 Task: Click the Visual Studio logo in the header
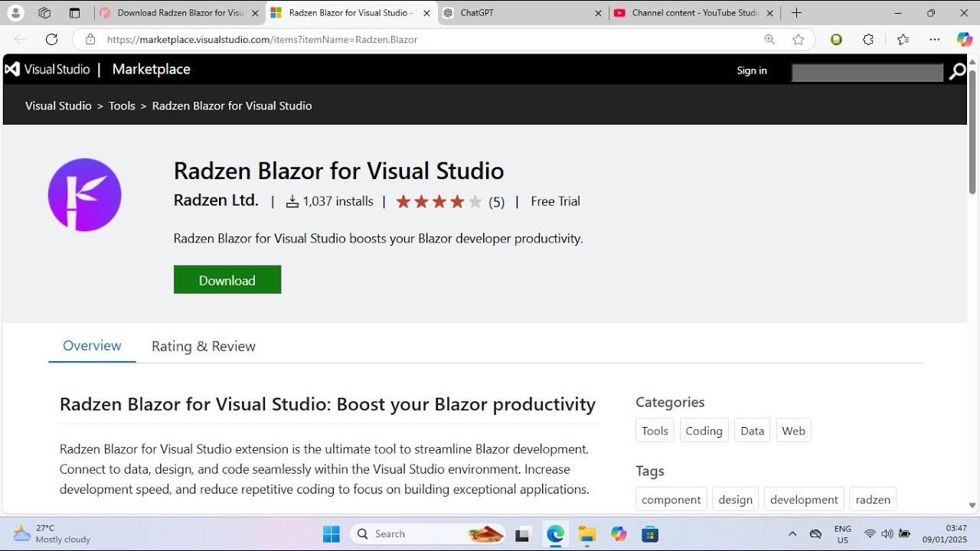tap(47, 69)
